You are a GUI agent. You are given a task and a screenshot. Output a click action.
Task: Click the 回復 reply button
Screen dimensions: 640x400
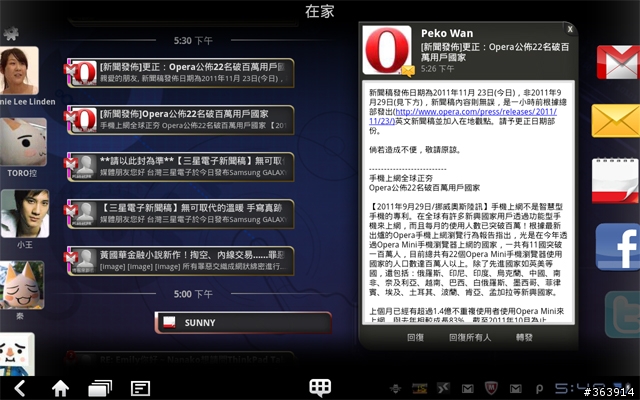click(415, 338)
